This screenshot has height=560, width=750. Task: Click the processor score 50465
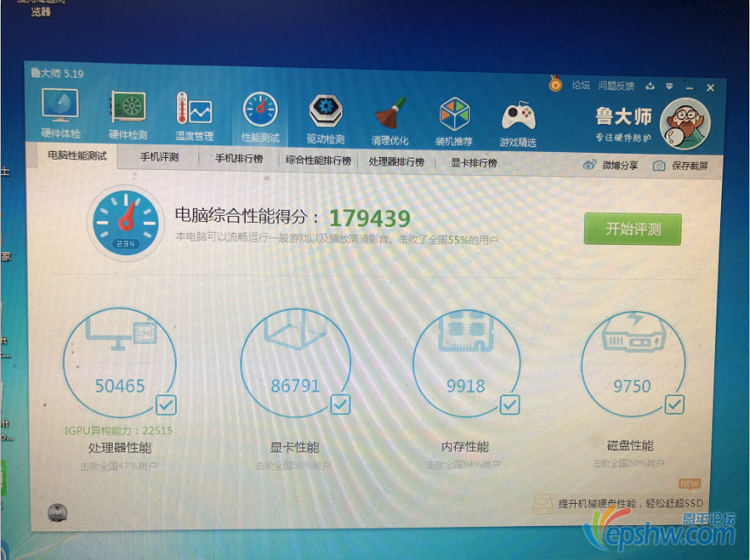pos(120,386)
